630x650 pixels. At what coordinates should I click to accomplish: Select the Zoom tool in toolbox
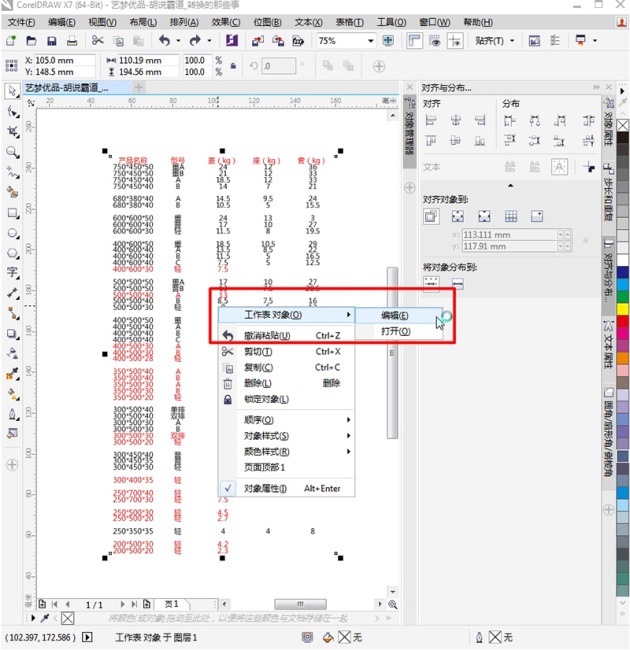coord(12,152)
